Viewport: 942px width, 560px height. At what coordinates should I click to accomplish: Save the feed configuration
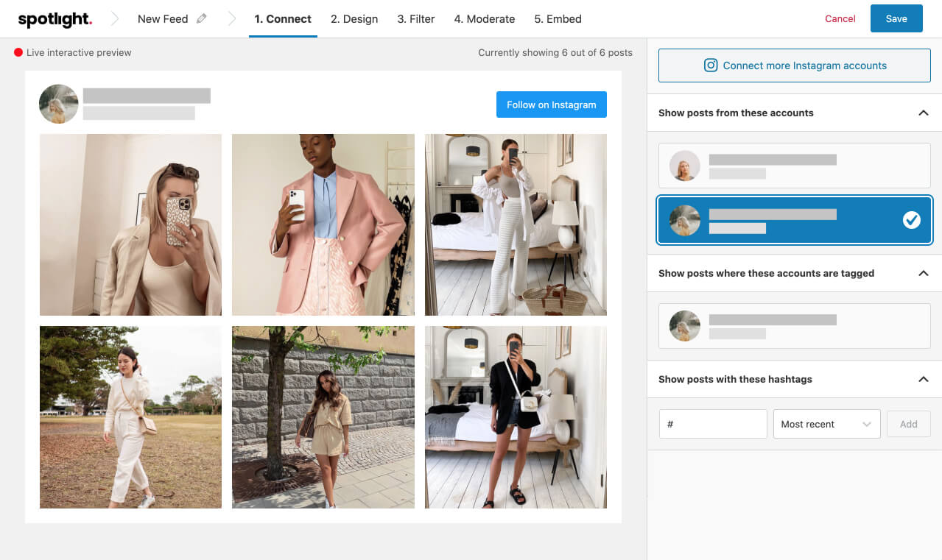[896, 18]
